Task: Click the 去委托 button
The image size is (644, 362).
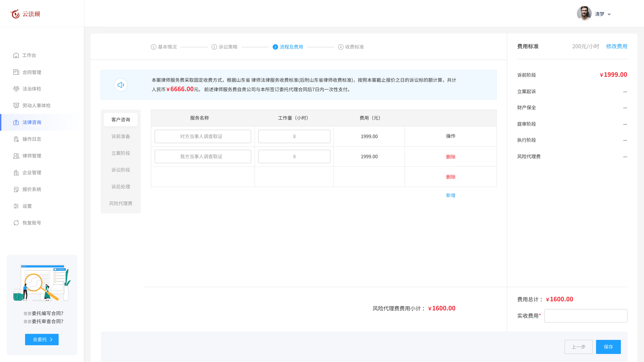Action: click(42, 340)
